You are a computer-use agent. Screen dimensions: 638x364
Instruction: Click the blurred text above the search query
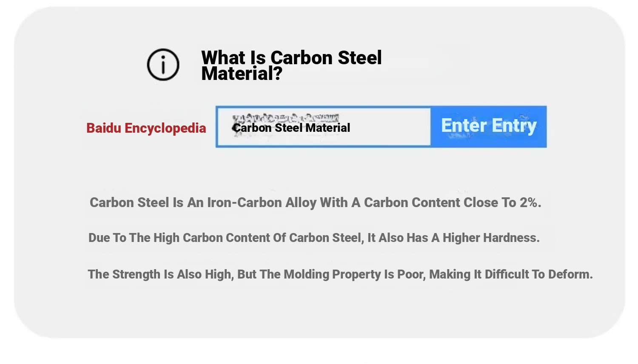coord(286,118)
